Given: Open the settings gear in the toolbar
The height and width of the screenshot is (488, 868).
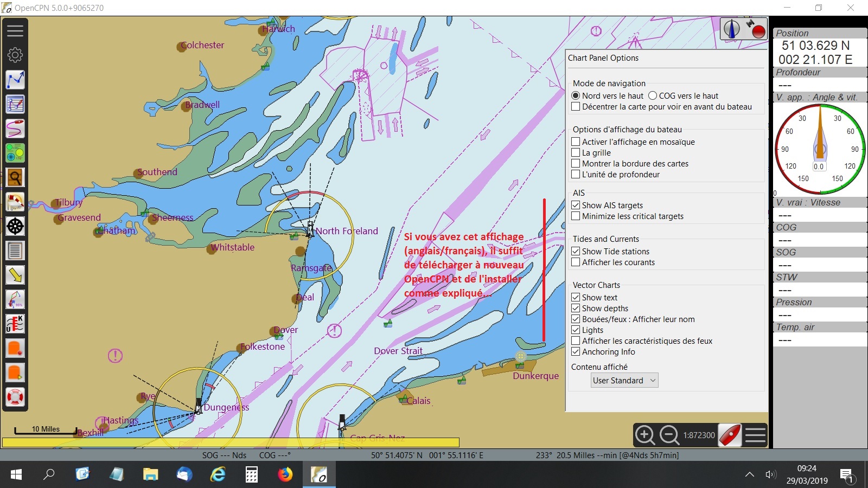Looking at the screenshot, I should click(x=15, y=55).
